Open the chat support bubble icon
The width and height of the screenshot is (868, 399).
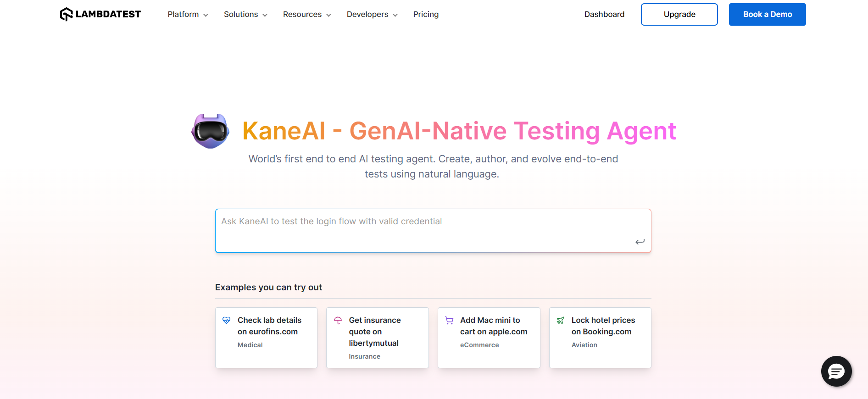point(836,371)
